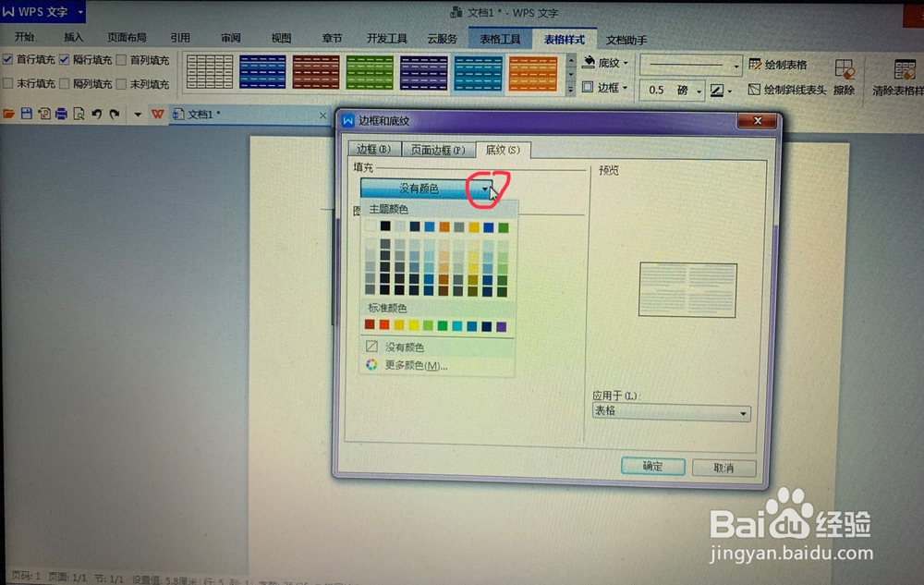Pick the black theme color swatch
The image size is (924, 585).
coord(385,226)
